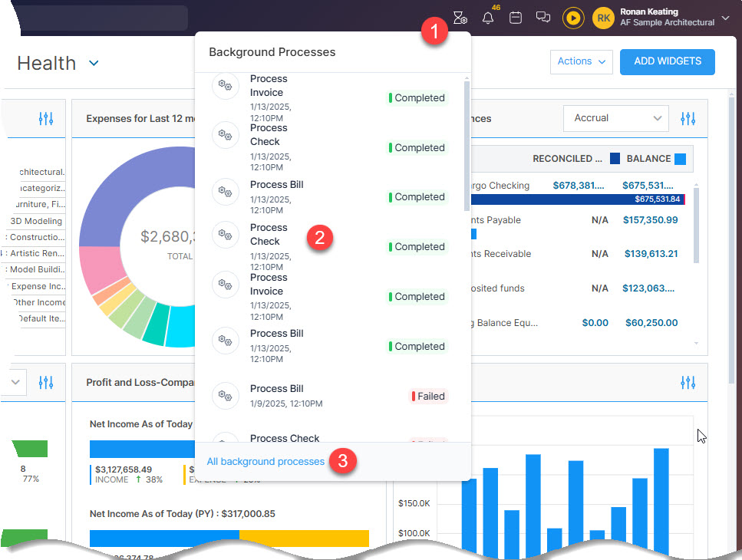This screenshot has width=742, height=560.
Task: Open the Health dashboard dropdown chevron
Action: coord(94,63)
